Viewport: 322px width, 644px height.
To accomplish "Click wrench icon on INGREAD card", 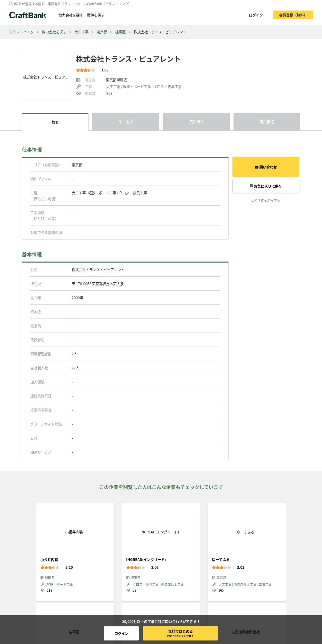I will tap(128, 584).
